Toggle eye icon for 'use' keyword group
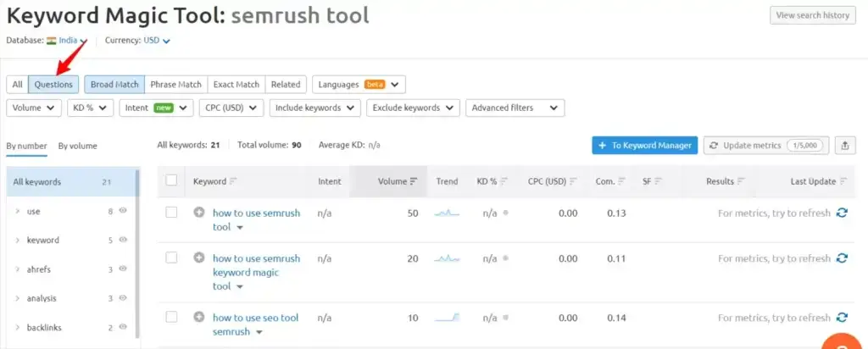 point(123,211)
